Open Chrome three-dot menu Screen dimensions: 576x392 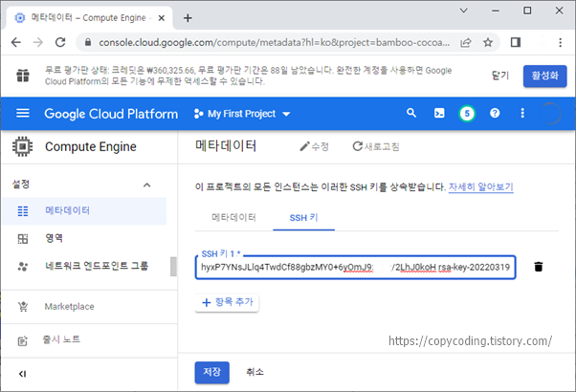560,43
